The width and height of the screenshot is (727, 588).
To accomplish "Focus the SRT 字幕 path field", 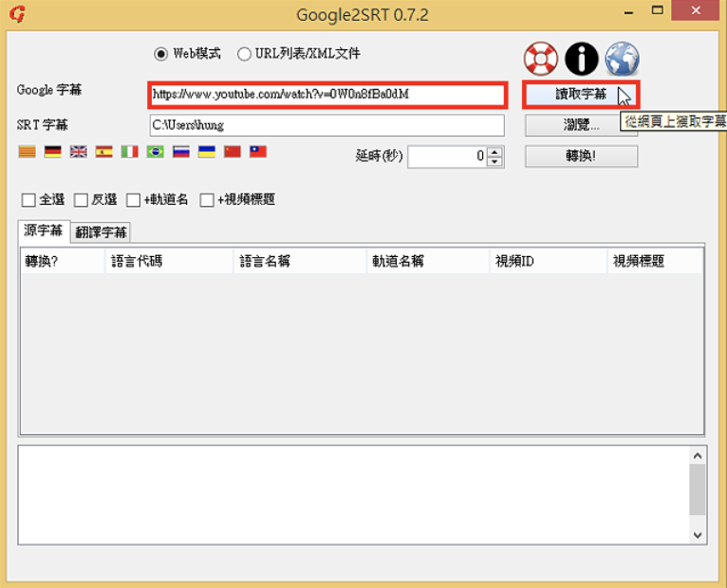I will click(327, 125).
